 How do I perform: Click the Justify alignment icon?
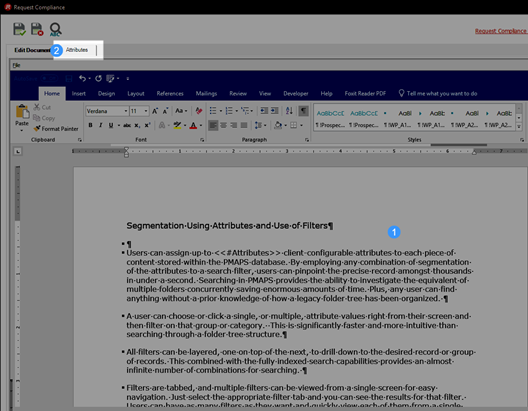click(244, 125)
